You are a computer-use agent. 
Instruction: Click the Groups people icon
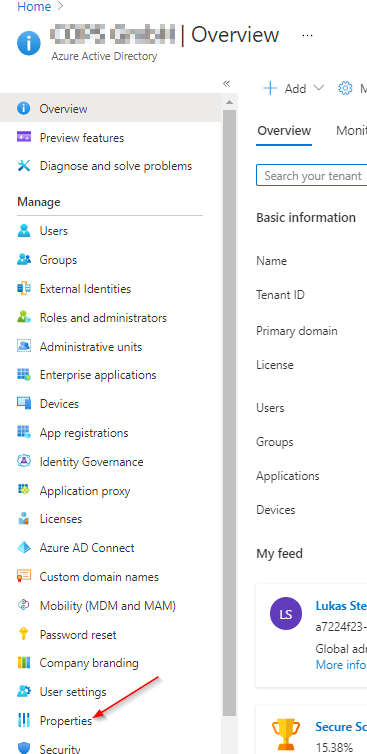click(24, 260)
